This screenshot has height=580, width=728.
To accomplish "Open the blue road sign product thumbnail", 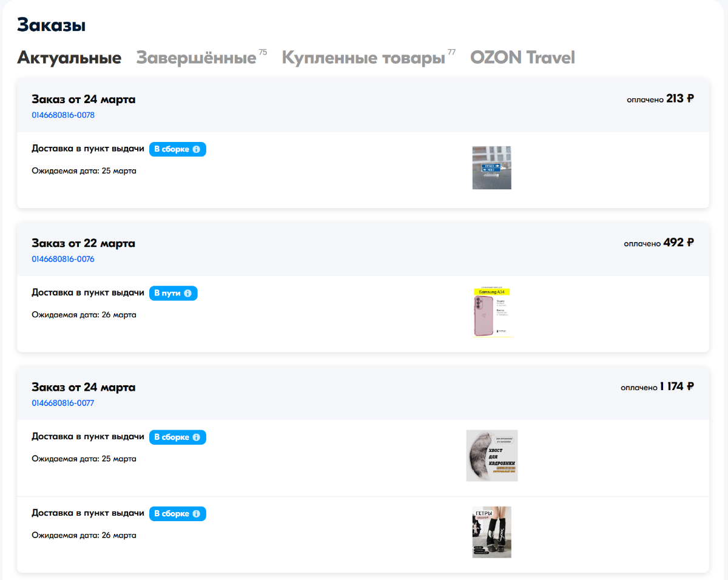I will pos(491,167).
